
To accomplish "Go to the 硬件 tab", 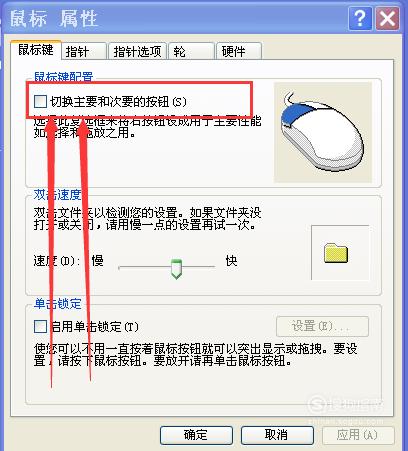I will point(239,52).
